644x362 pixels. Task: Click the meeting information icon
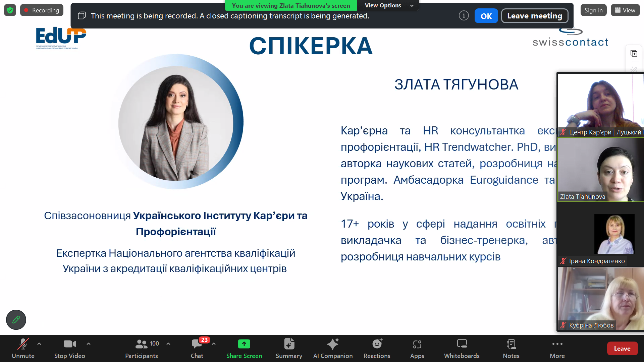click(464, 15)
